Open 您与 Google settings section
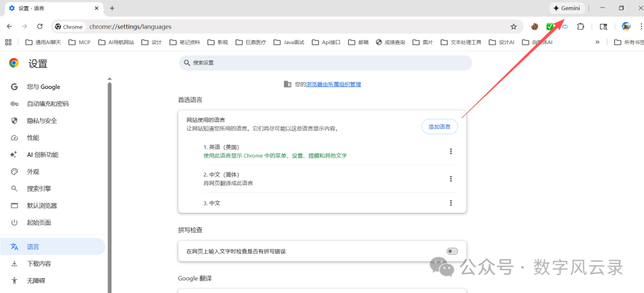The height and width of the screenshot is (293, 644). click(44, 87)
